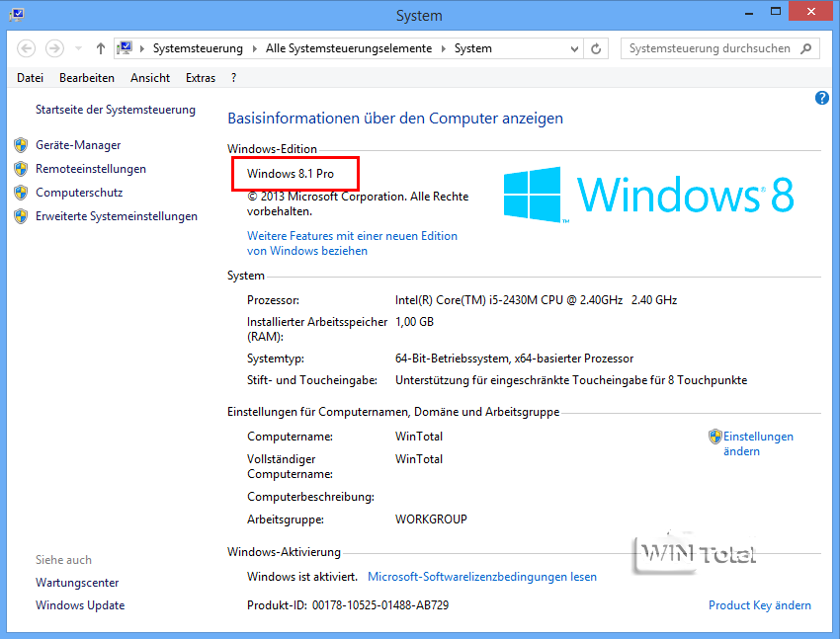This screenshot has width=840, height=639.
Task: Open Geräte-Manager link
Action: click(x=78, y=145)
